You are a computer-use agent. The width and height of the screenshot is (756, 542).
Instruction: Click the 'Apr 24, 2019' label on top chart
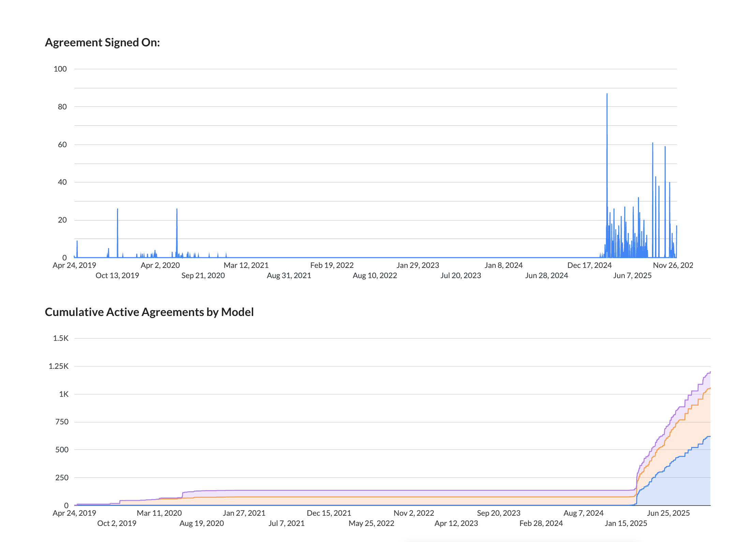(x=74, y=265)
